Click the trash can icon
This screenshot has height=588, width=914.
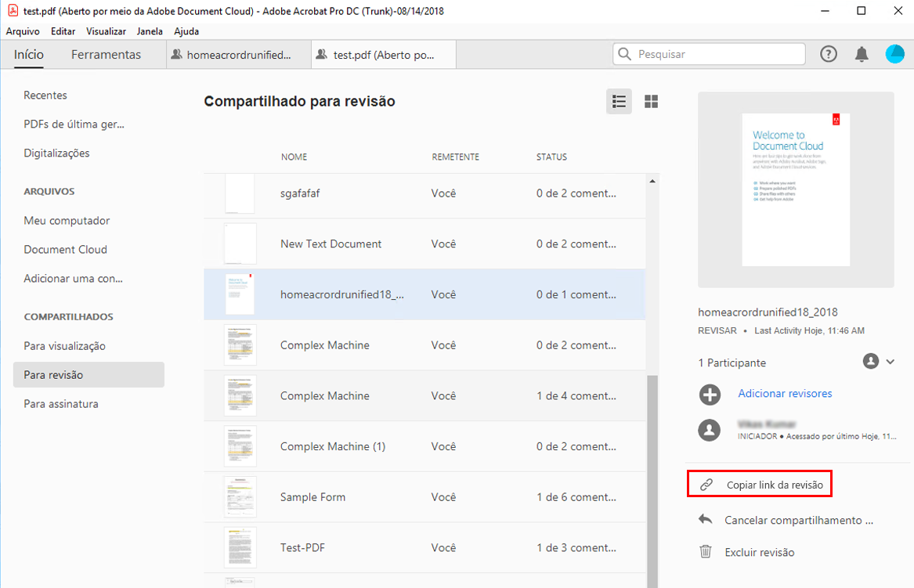coord(706,551)
